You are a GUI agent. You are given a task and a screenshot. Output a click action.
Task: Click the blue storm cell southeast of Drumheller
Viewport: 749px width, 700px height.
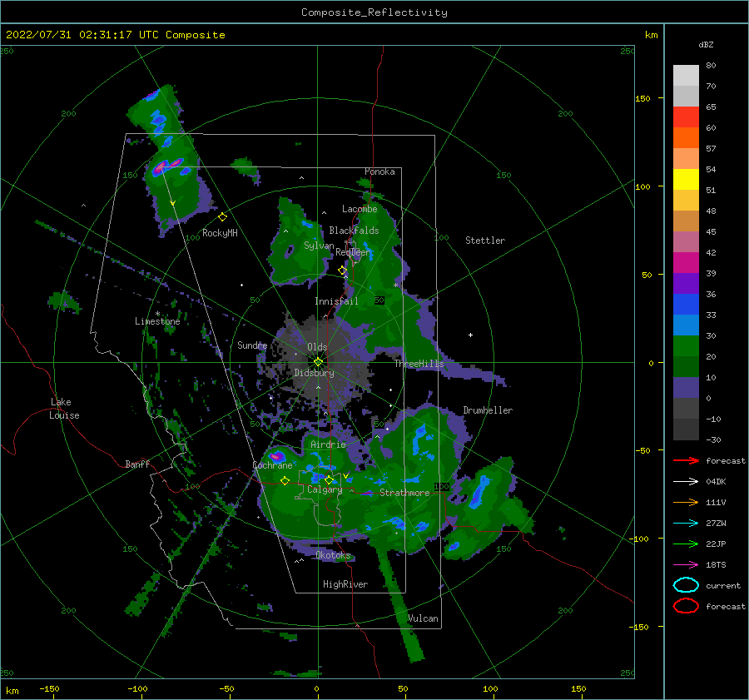click(479, 491)
